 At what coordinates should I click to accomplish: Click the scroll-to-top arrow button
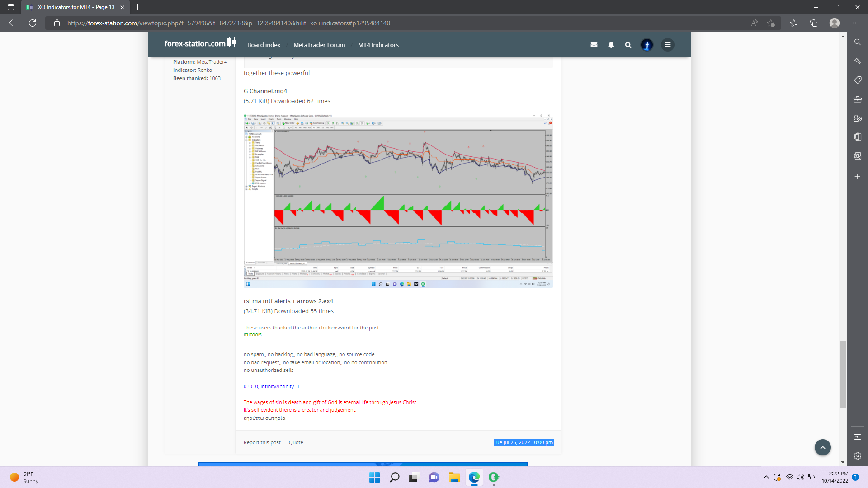tap(823, 447)
